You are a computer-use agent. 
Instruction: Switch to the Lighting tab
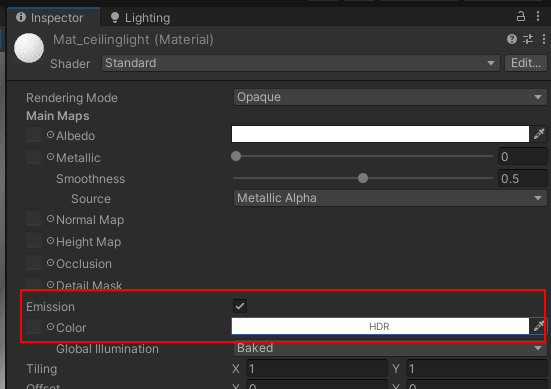click(140, 18)
